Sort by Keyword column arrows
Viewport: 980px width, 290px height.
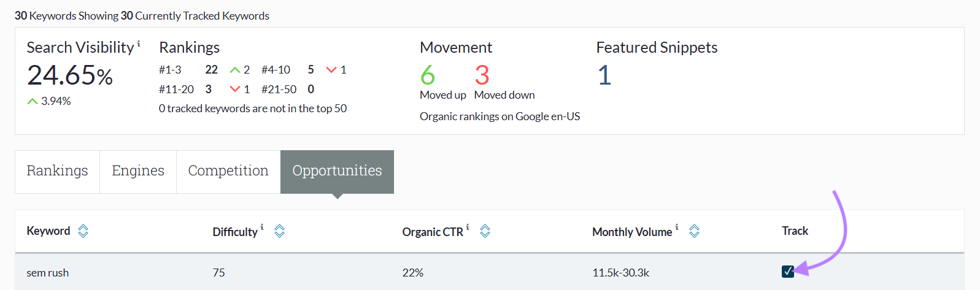83,231
